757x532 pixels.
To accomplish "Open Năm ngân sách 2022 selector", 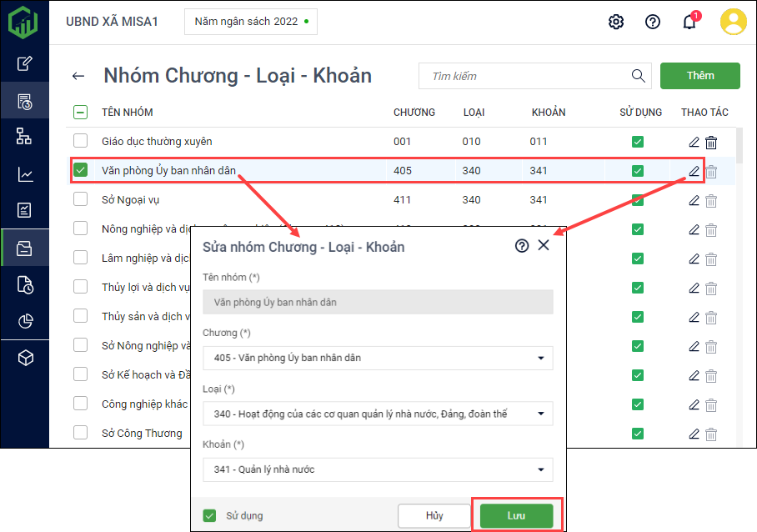I will click(250, 22).
